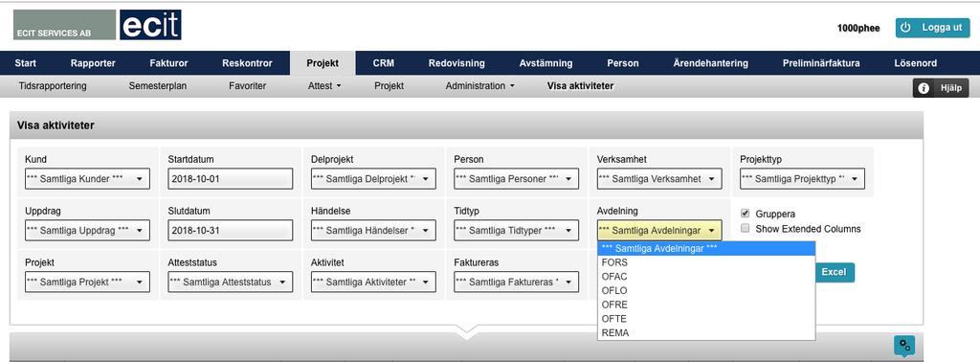
Task: Open the Faktureras dropdown
Action: [516, 282]
